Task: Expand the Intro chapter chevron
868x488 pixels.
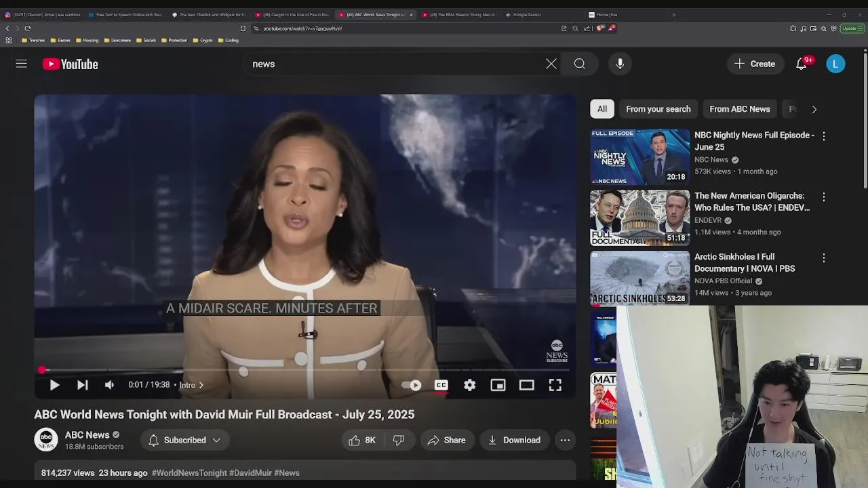Action: (201, 385)
